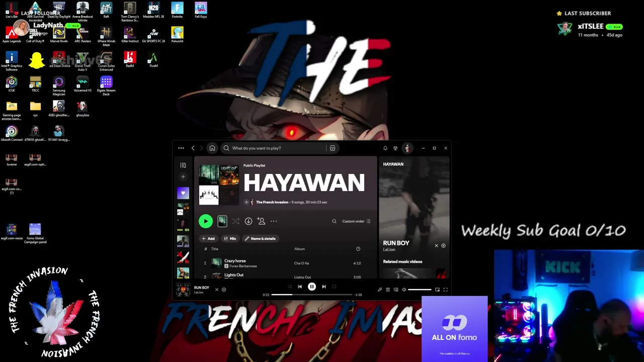The image size is (644, 362).
Task: Search within the HAYAWAN playlist
Action: (x=334, y=221)
